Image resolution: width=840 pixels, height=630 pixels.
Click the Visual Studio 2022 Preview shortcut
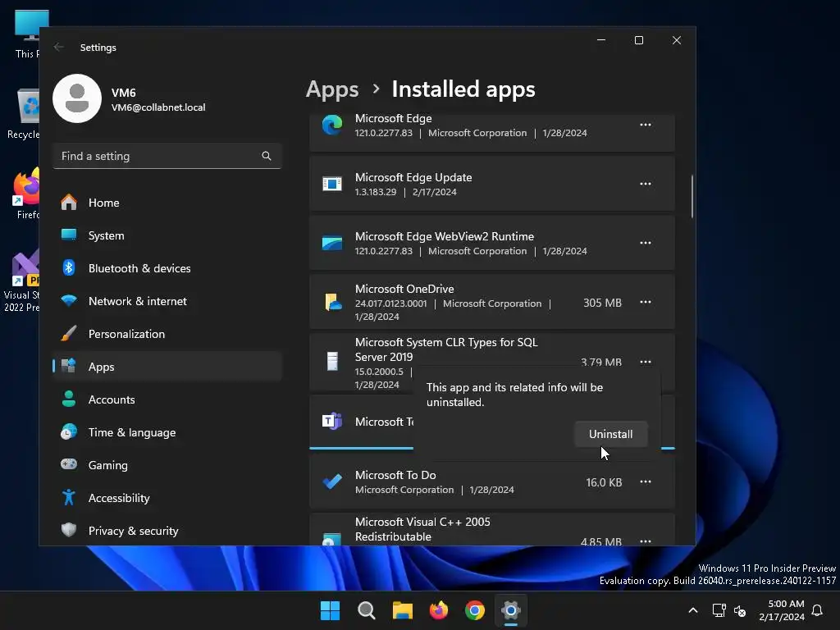pyautogui.click(x=21, y=281)
